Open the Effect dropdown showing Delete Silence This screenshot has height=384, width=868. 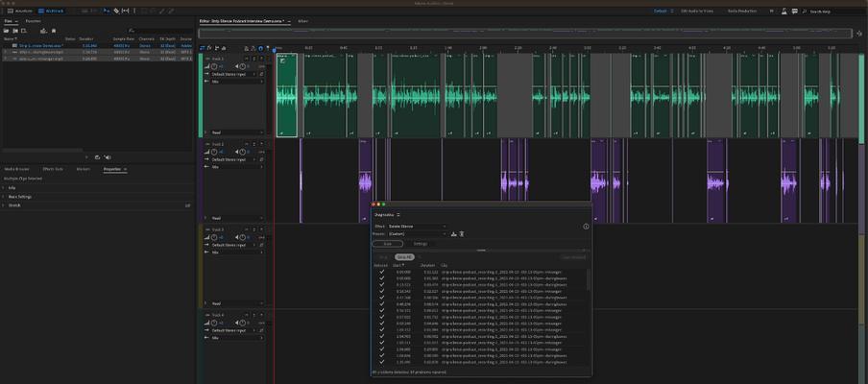point(418,227)
